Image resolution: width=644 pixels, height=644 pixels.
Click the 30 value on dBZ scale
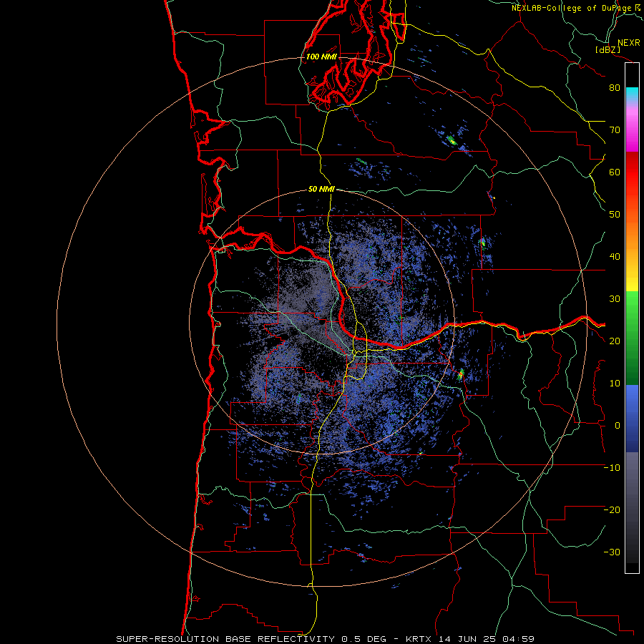tap(615, 299)
